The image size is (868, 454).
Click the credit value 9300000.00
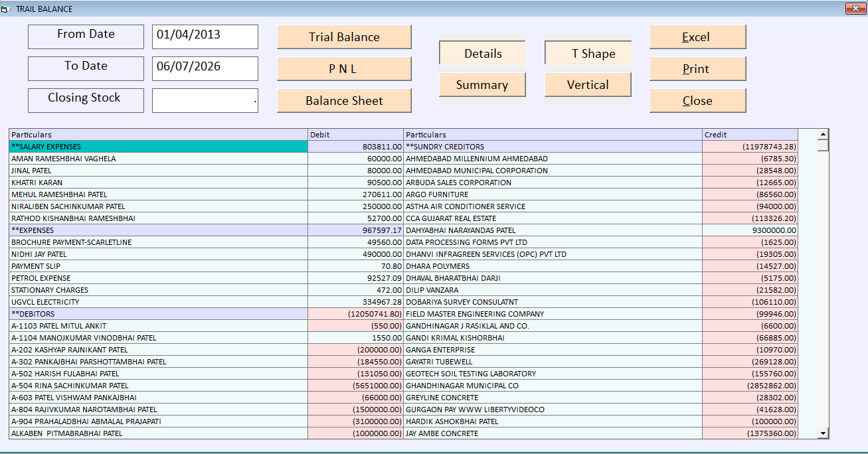click(750, 230)
